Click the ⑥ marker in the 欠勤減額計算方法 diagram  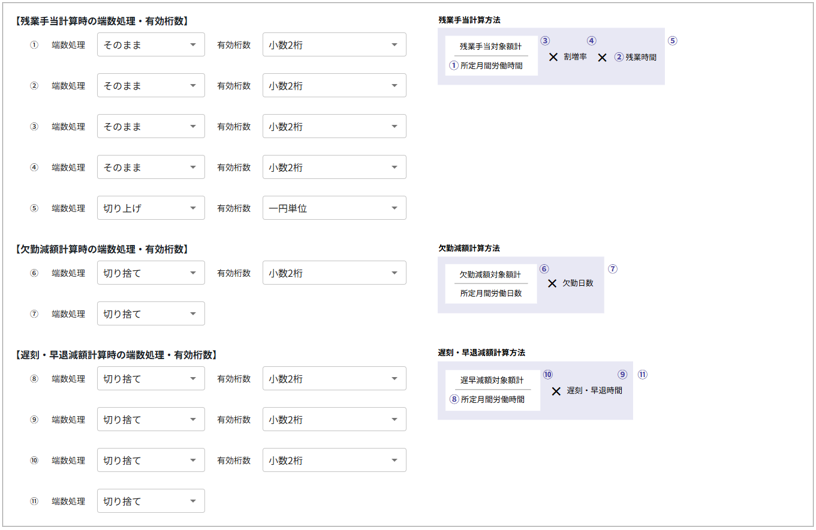tap(544, 269)
